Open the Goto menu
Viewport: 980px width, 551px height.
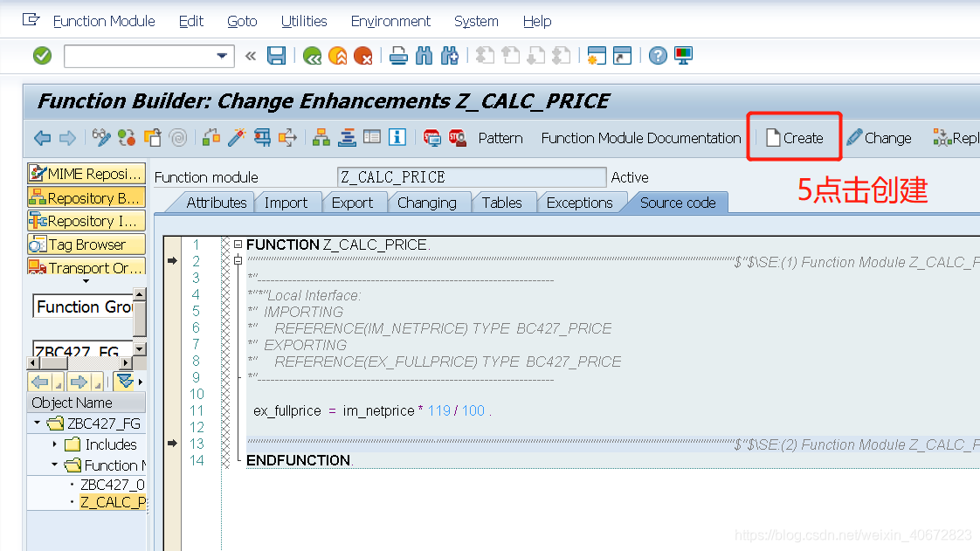242,21
